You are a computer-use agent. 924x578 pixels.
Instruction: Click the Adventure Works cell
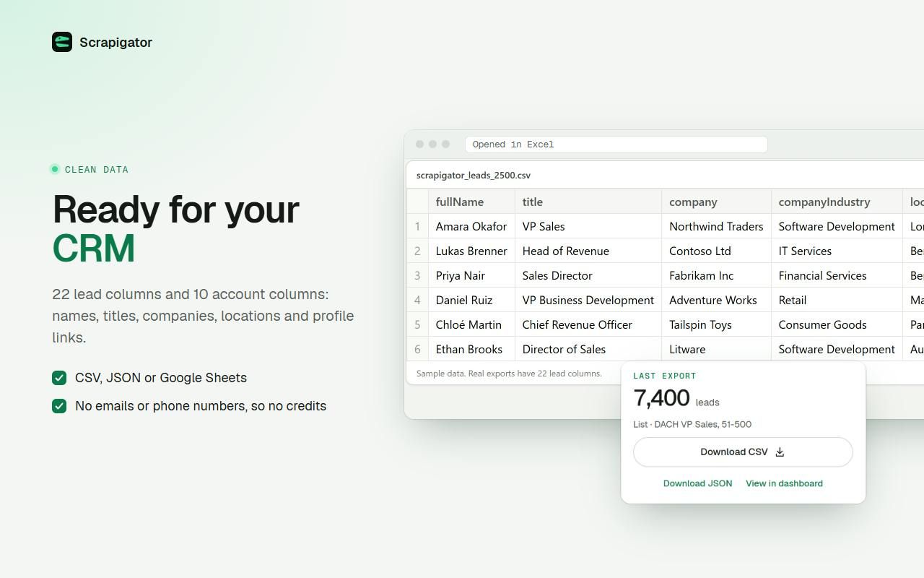[x=716, y=300]
